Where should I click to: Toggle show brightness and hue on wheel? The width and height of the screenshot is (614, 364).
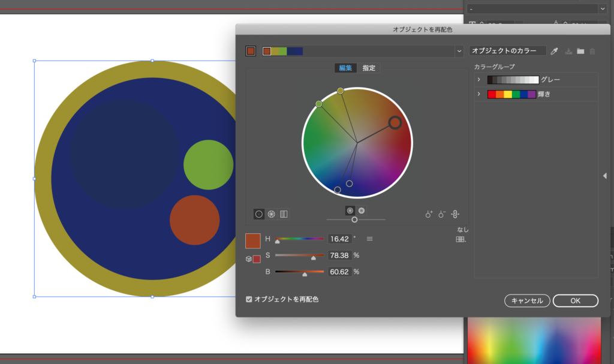tap(362, 210)
